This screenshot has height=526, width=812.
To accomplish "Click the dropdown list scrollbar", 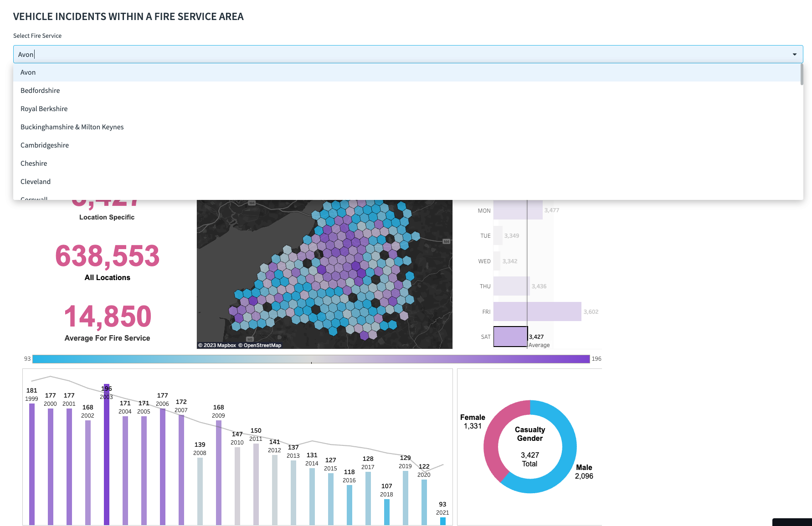I will pyautogui.click(x=802, y=75).
